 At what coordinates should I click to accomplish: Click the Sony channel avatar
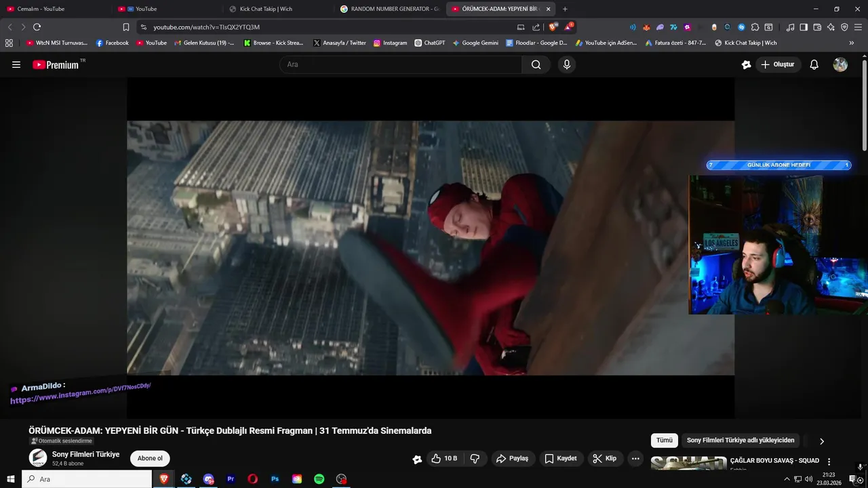pyautogui.click(x=38, y=458)
